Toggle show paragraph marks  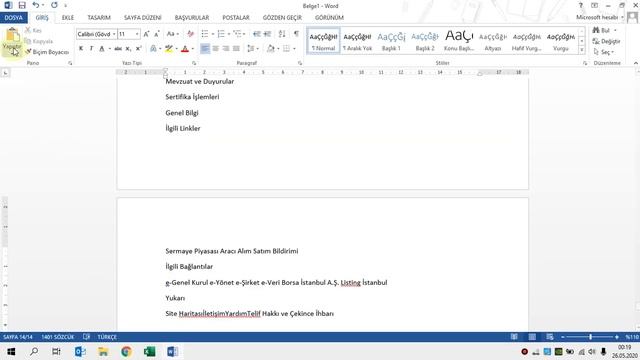296,34
